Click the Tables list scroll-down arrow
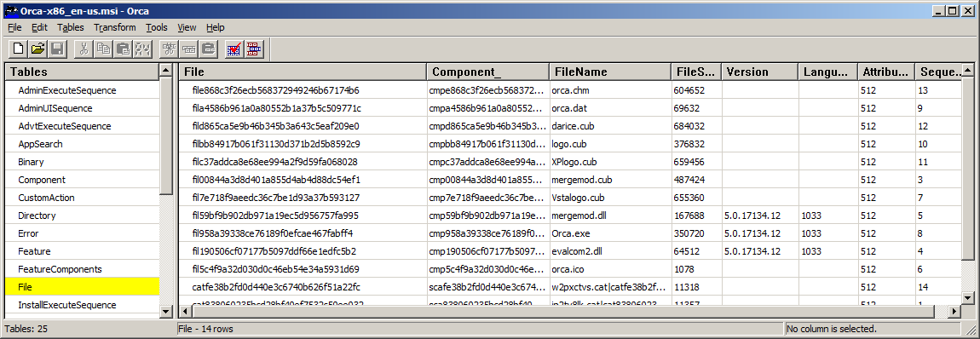The image size is (980, 339). 166,311
